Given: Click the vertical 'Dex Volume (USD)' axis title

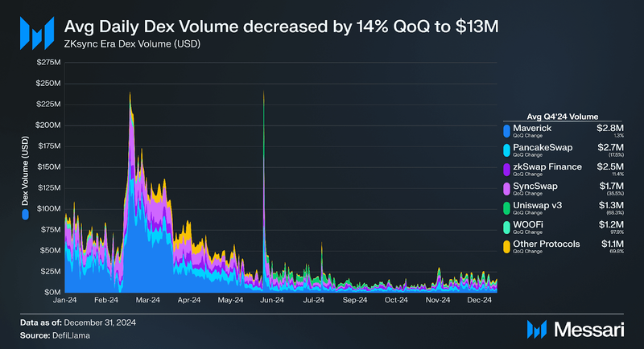Looking at the screenshot, I should 26,170.
